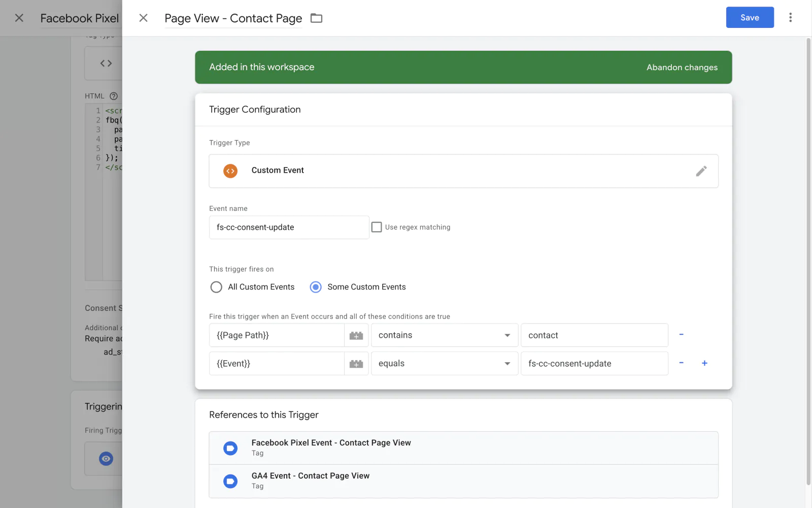The height and width of the screenshot is (508, 812).
Task: Open variable picker beside {{Page Path}} field
Action: [356, 335]
